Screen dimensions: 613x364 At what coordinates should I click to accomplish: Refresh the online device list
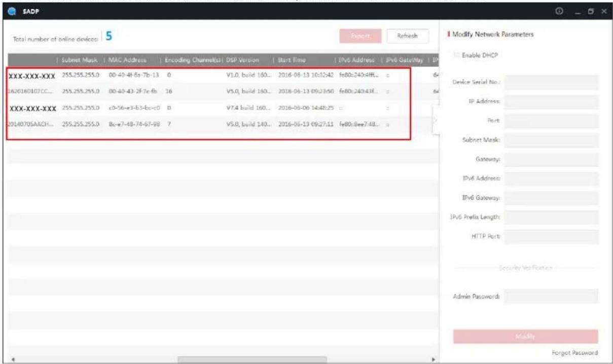[408, 37]
